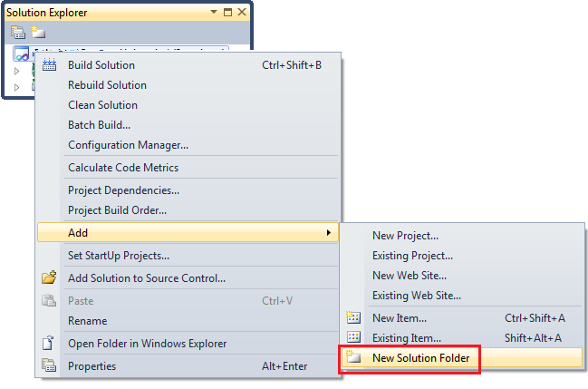Select the solution node icon in tree
The height and width of the screenshot is (389, 588).
pyautogui.click(x=22, y=53)
